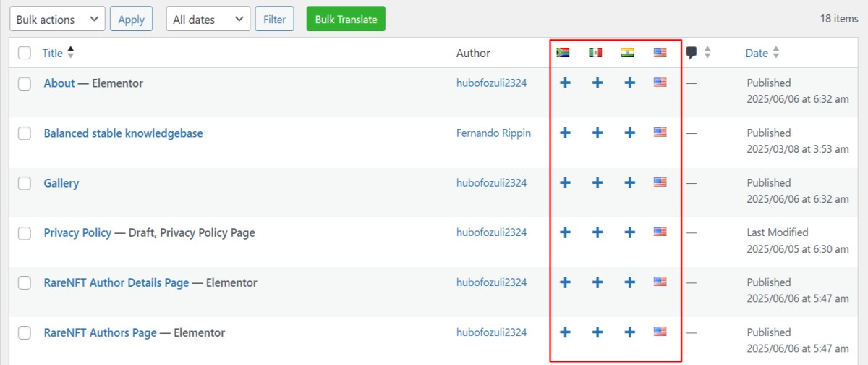Sort pages by the Date column
Image resolution: width=868 pixels, height=365 pixels.
(757, 53)
